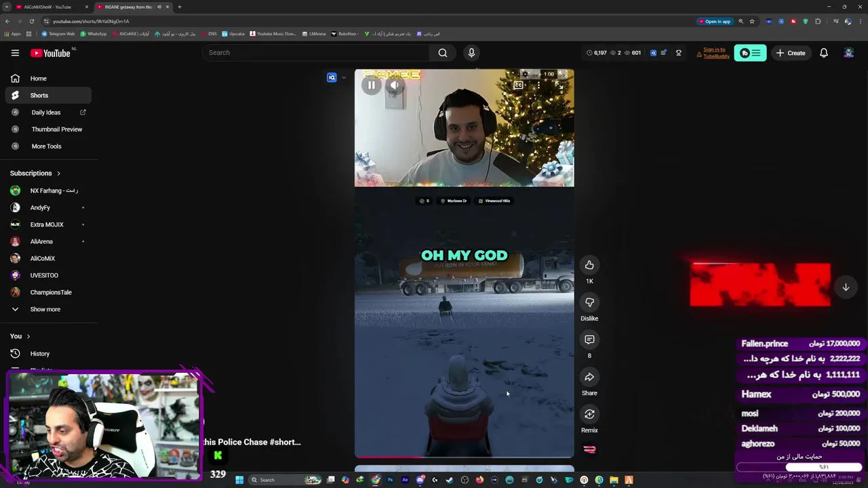The width and height of the screenshot is (868, 488).
Task: Submit search with magnifier button
Action: click(443, 53)
